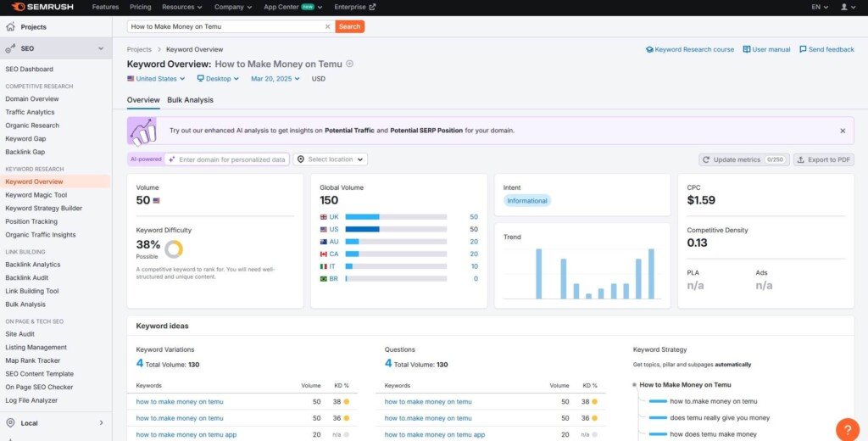This screenshot has height=441, width=868.
Task: Open Log File Analyzer in sidebar
Action: [x=31, y=400]
